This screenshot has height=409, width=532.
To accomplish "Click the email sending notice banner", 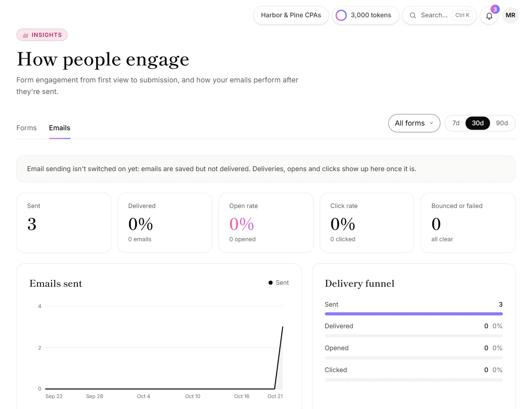I will [266, 169].
